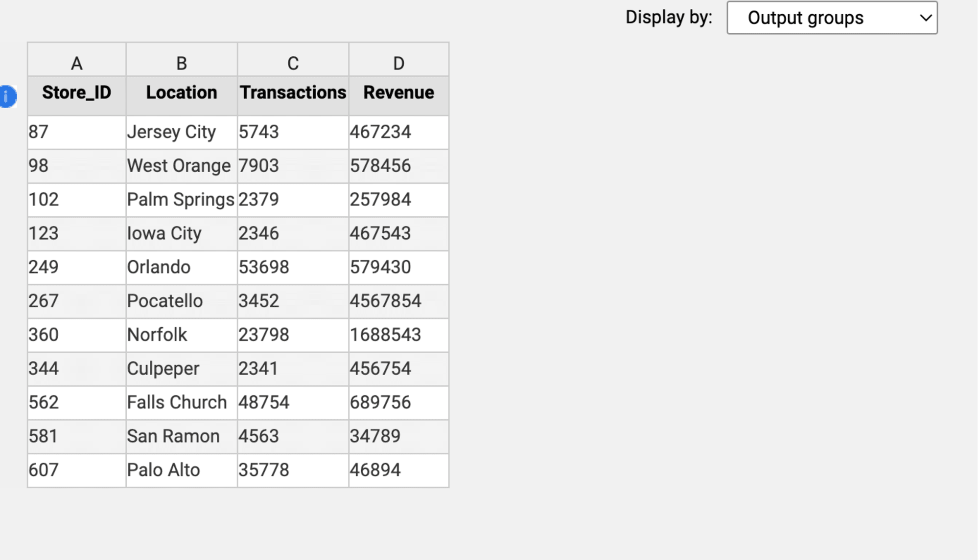This screenshot has height=560, width=979.
Task: Select the San Ramon cell
Action: pos(182,436)
